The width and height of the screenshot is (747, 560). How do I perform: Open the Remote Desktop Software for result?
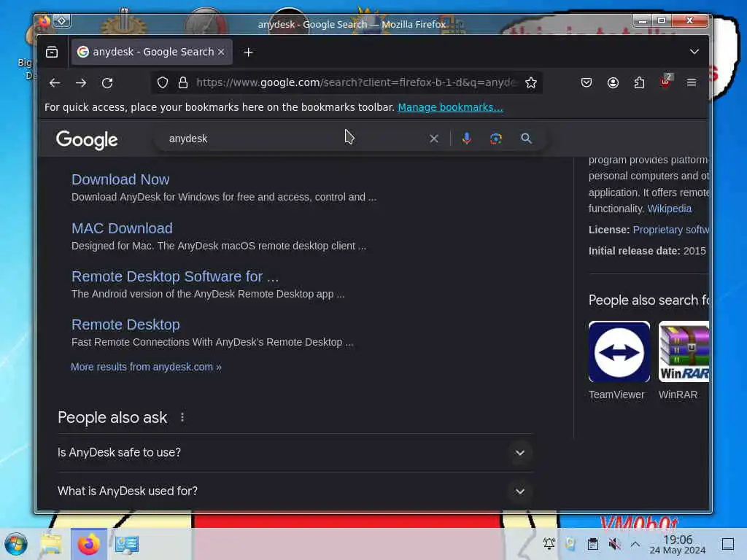pyautogui.click(x=175, y=276)
